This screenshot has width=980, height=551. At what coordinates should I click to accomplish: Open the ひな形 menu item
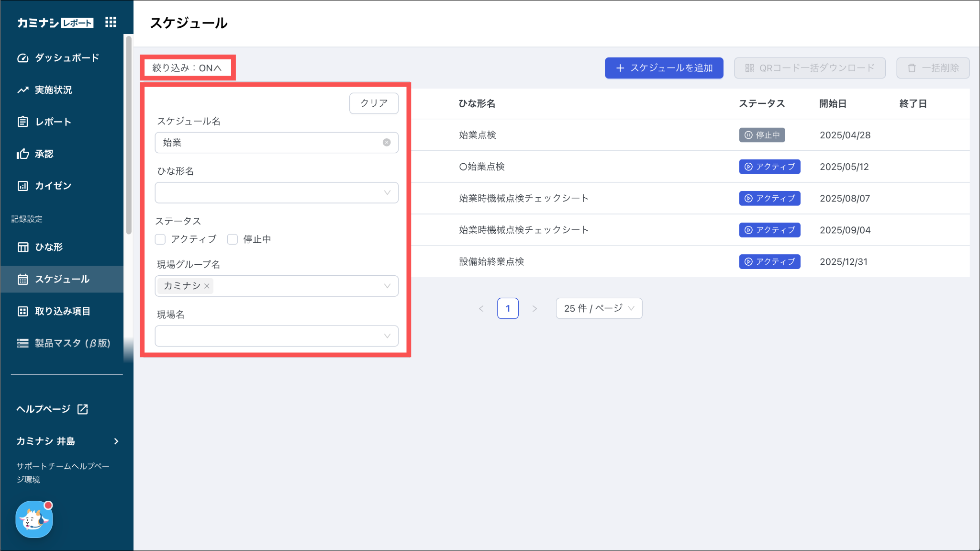49,247
